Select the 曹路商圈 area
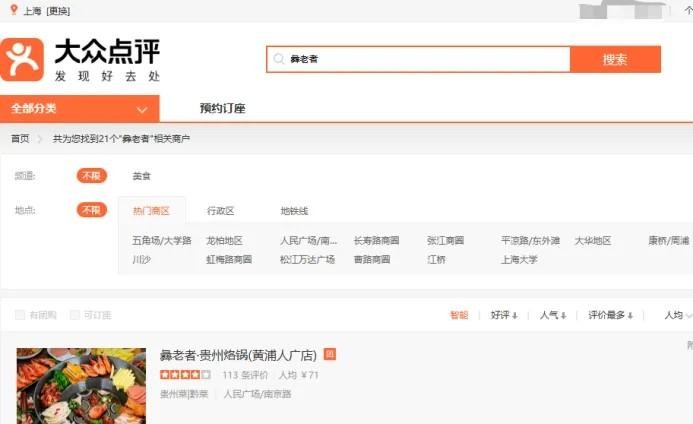The image size is (693, 424). tap(372, 260)
